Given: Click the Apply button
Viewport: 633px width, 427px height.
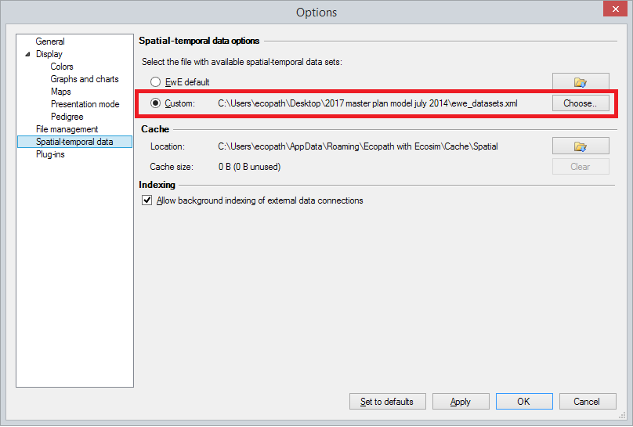Looking at the screenshot, I should (460, 401).
